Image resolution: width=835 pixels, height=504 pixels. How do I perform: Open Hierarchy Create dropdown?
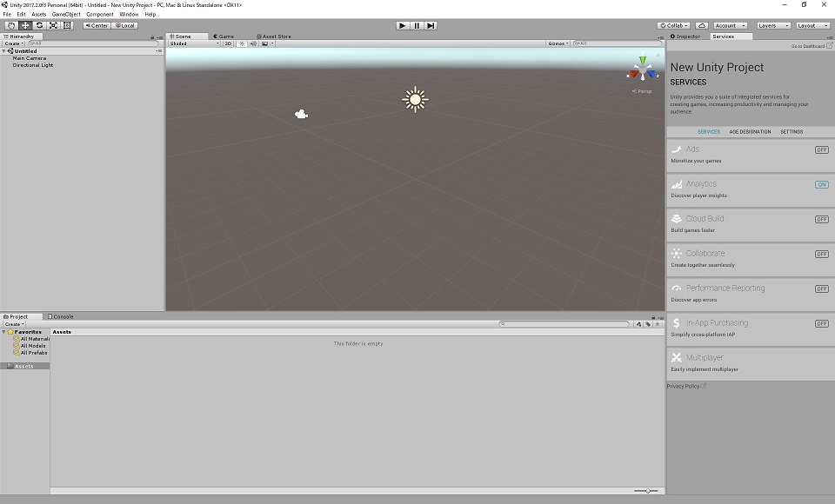[x=14, y=43]
